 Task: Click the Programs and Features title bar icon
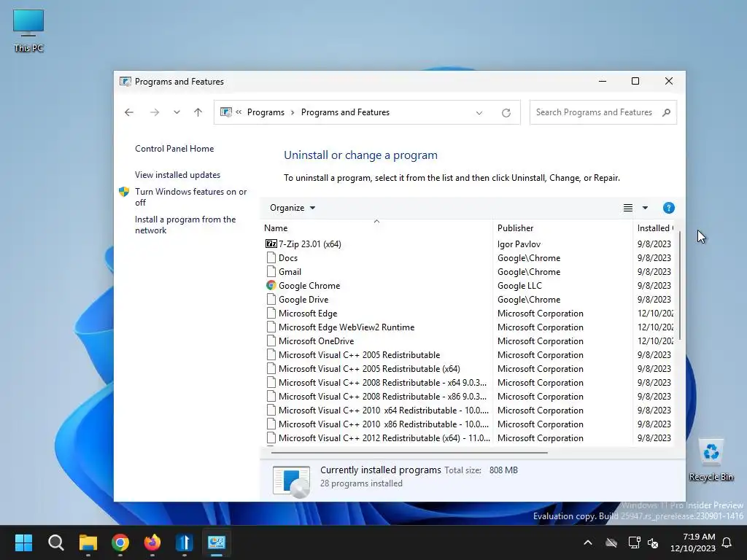125,82
